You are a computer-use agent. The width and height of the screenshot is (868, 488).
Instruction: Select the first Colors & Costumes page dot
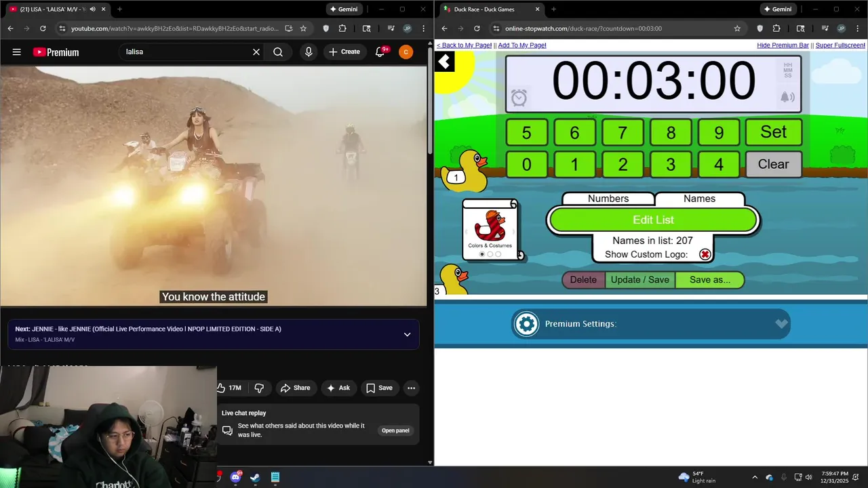tap(482, 254)
